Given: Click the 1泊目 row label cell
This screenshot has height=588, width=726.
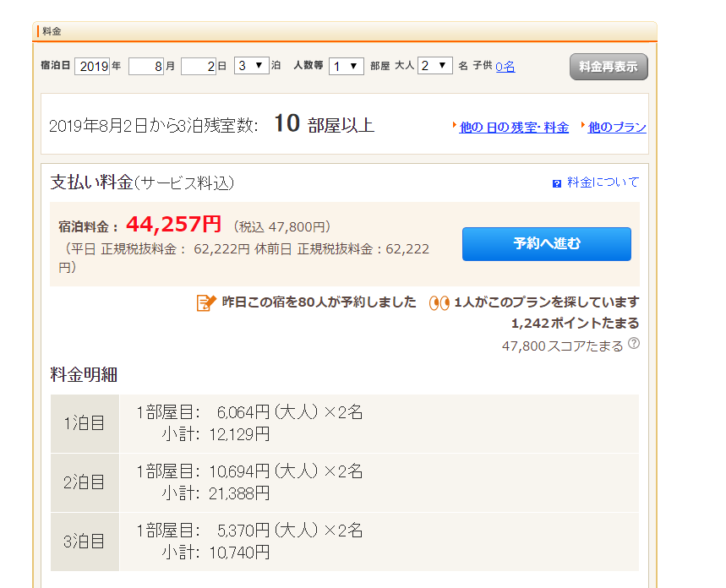Looking at the screenshot, I should (85, 423).
